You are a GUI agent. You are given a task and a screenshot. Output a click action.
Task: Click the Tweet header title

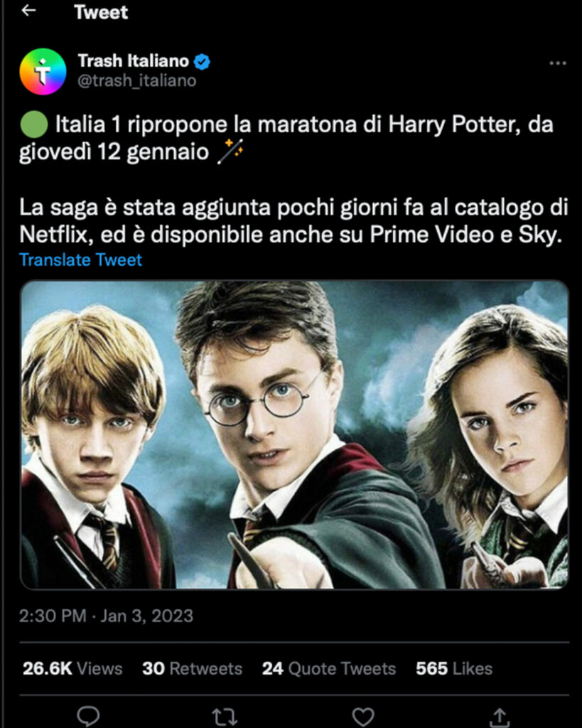pyautogui.click(x=101, y=12)
